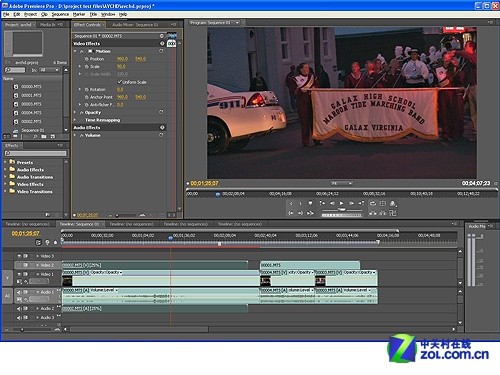Expand Time Remapping properties
The image size is (500, 375).
click(x=75, y=120)
